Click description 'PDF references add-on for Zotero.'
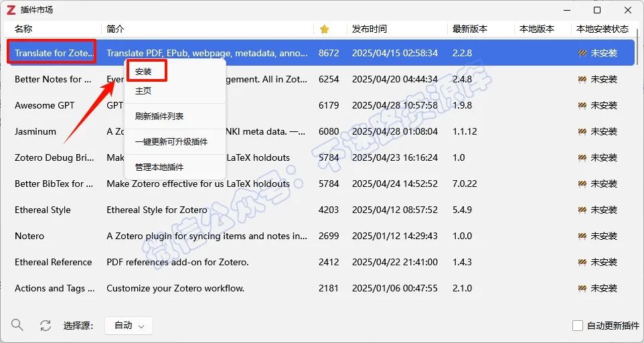The height and width of the screenshot is (343, 644). 177,262
